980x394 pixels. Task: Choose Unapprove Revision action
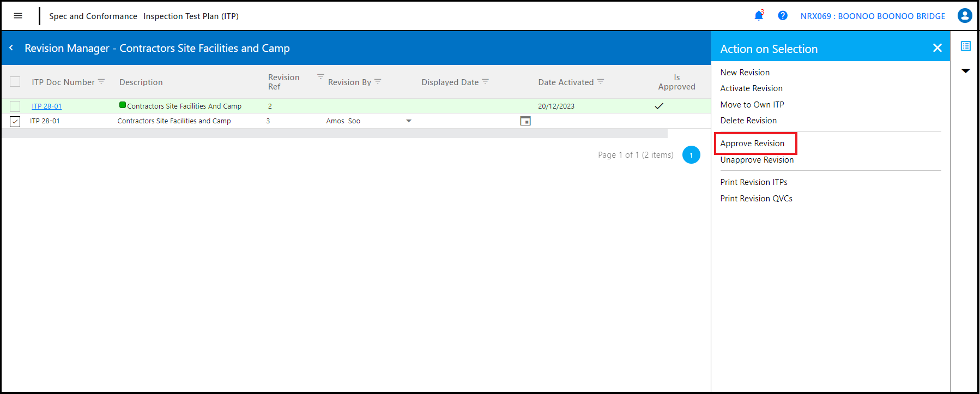[x=757, y=160]
